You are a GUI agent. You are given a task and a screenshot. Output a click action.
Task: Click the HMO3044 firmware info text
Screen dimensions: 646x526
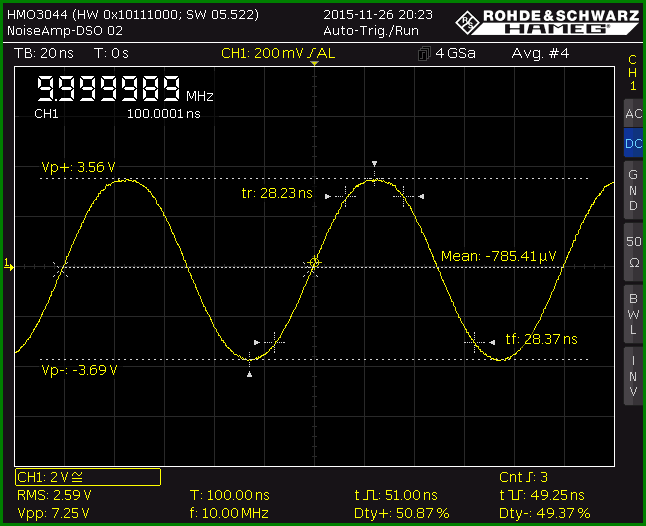tap(133, 15)
